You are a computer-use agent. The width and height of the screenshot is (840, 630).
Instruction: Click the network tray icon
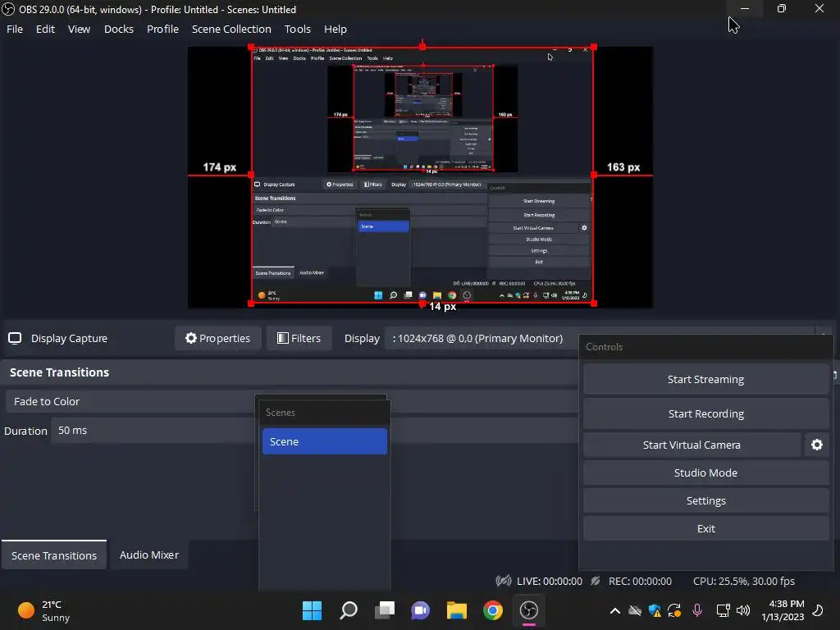click(x=724, y=610)
